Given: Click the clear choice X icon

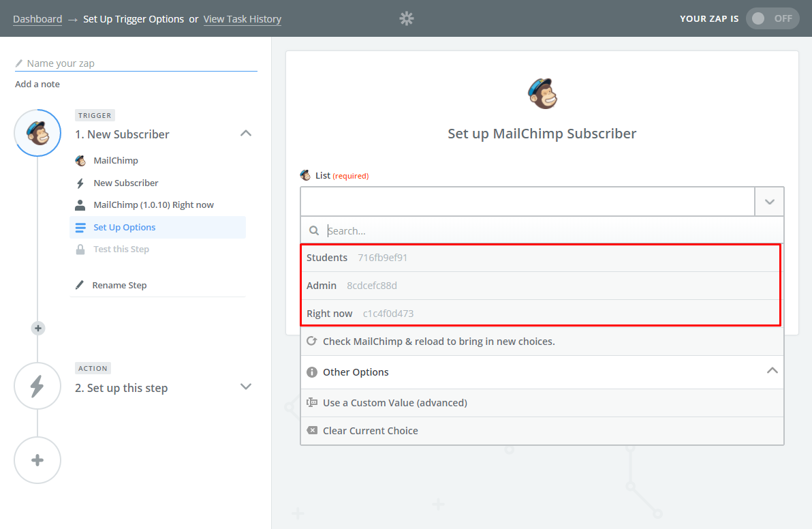Looking at the screenshot, I should point(312,430).
